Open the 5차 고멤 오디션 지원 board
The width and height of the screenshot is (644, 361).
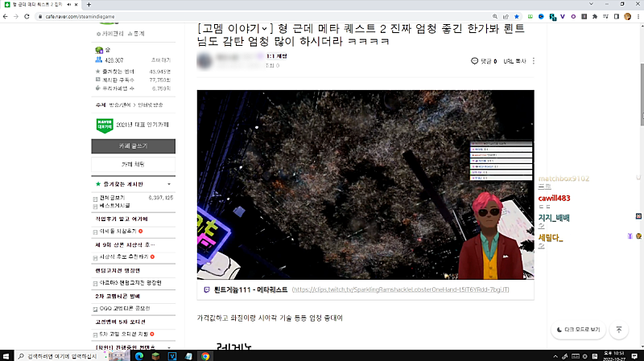point(124,334)
